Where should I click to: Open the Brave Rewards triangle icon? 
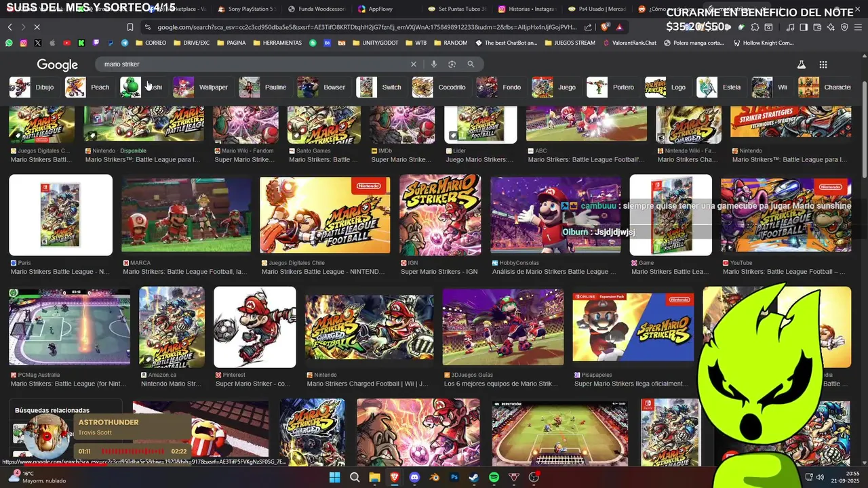pyautogui.click(x=619, y=27)
